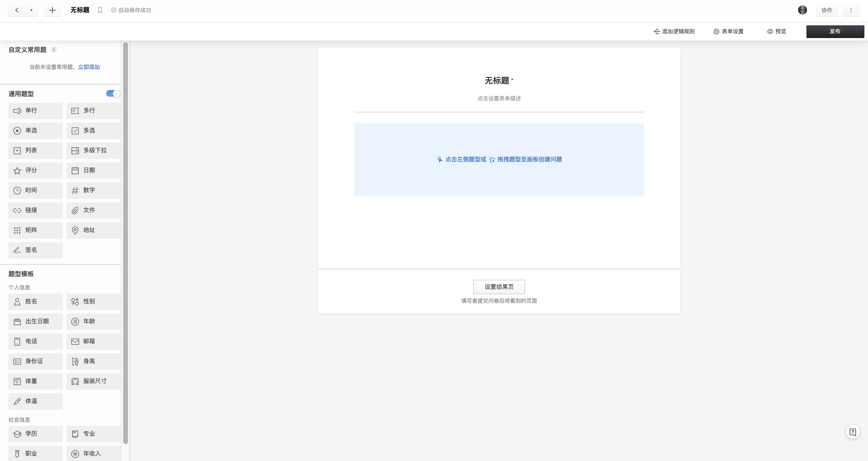Image resolution: width=868 pixels, height=461 pixels.
Task: Add a 多级下拉 question type
Action: click(x=93, y=150)
